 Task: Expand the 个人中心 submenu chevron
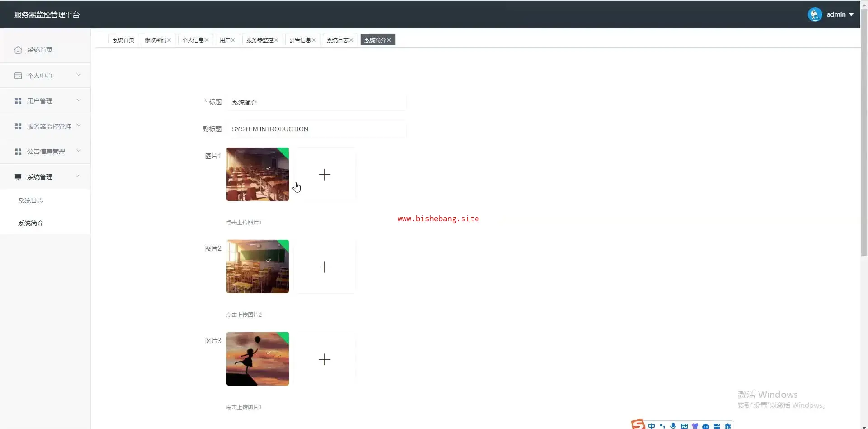click(x=79, y=75)
